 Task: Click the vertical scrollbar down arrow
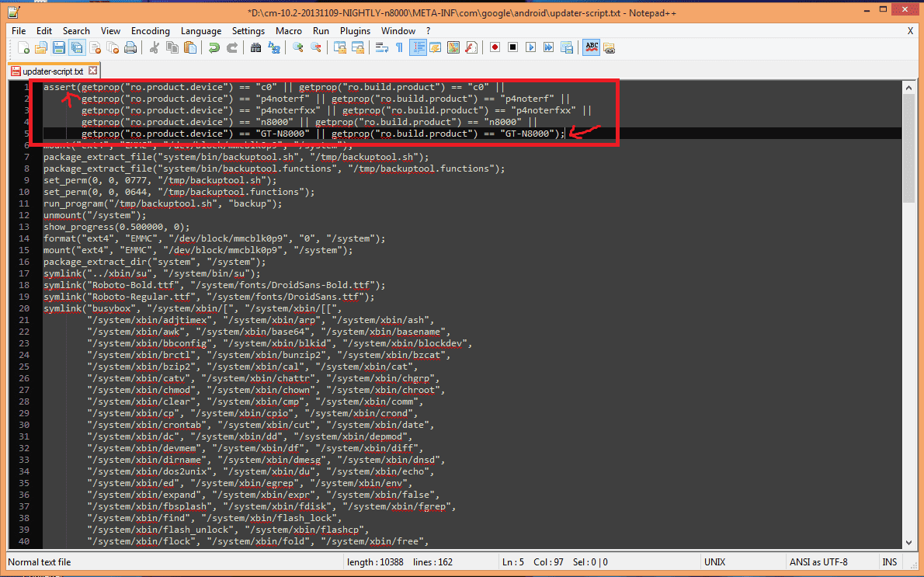(x=909, y=543)
